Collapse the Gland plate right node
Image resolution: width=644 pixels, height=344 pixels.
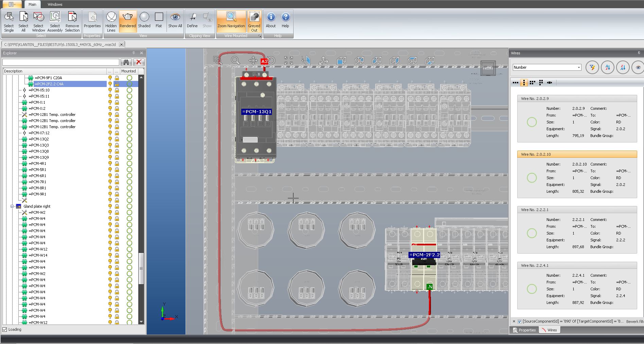click(12, 206)
